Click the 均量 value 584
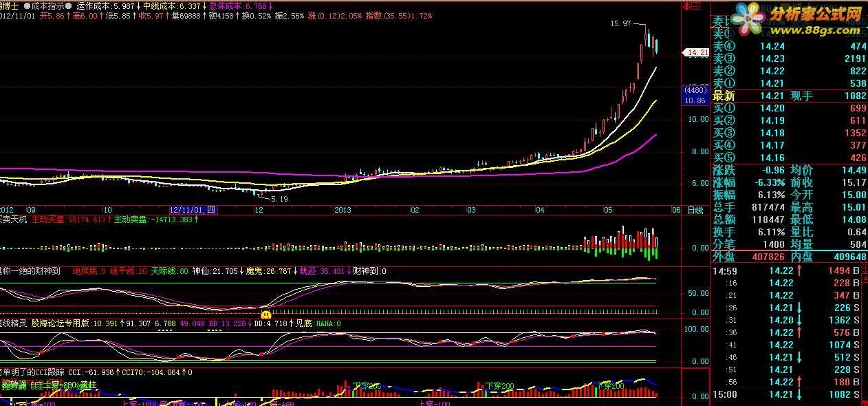 pyautogui.click(x=858, y=244)
